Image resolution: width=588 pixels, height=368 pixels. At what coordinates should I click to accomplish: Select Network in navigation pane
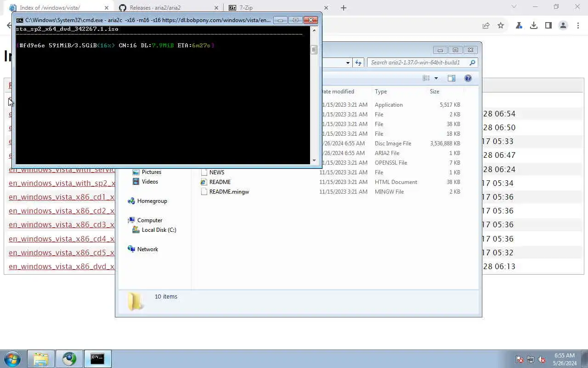tap(147, 249)
